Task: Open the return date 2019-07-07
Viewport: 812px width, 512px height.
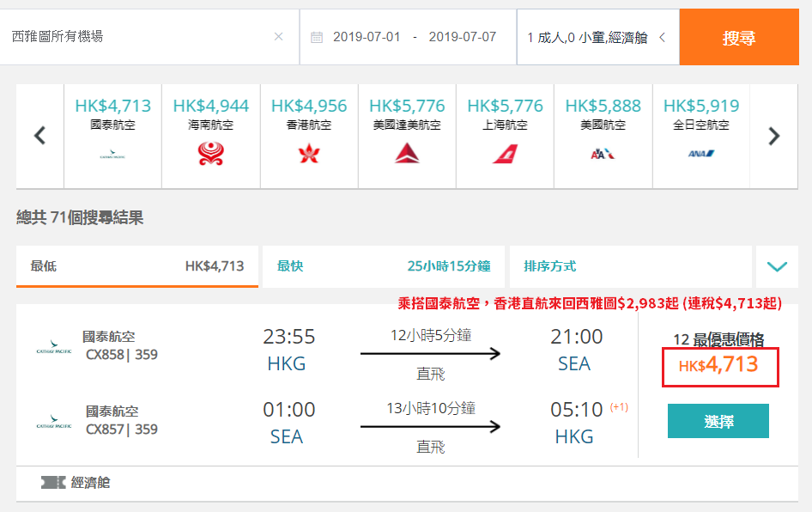Action: (463, 37)
